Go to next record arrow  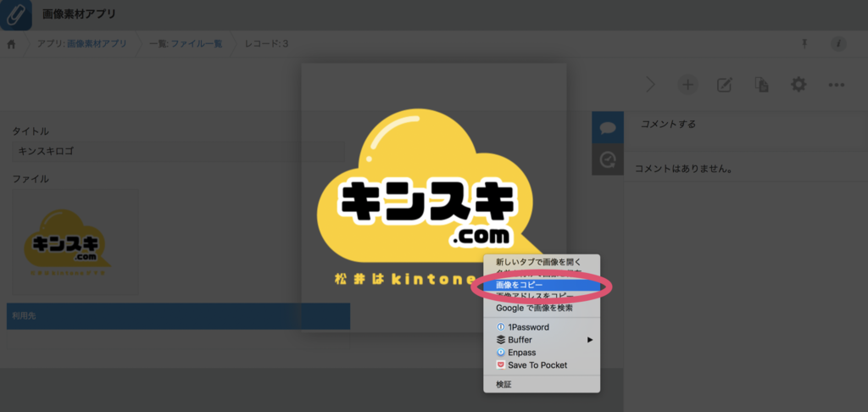650,85
